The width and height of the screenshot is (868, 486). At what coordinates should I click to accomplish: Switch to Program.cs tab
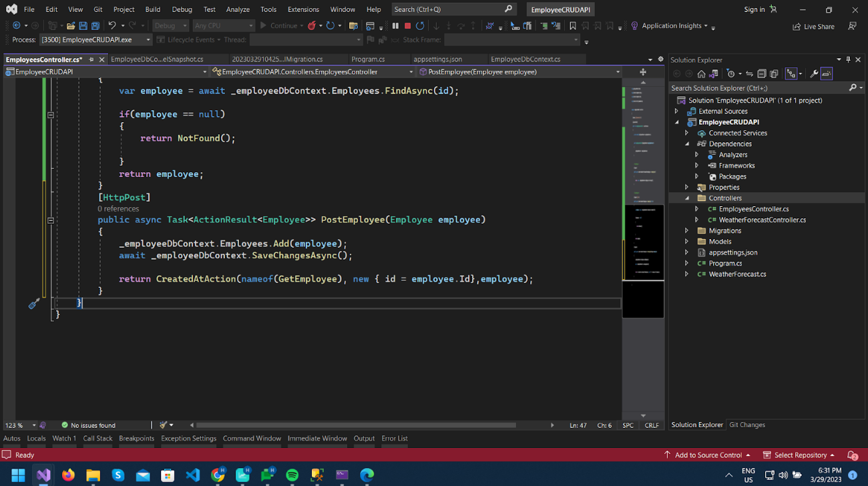pyautogui.click(x=368, y=59)
